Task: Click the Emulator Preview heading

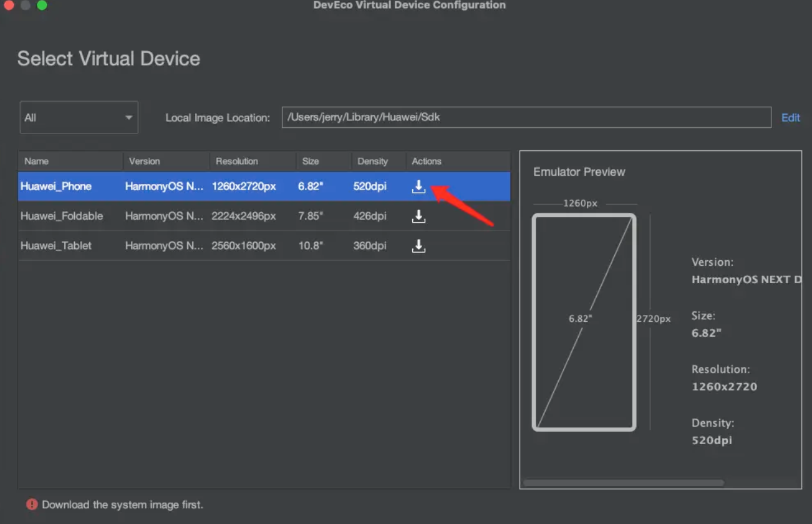Action: pyautogui.click(x=579, y=172)
